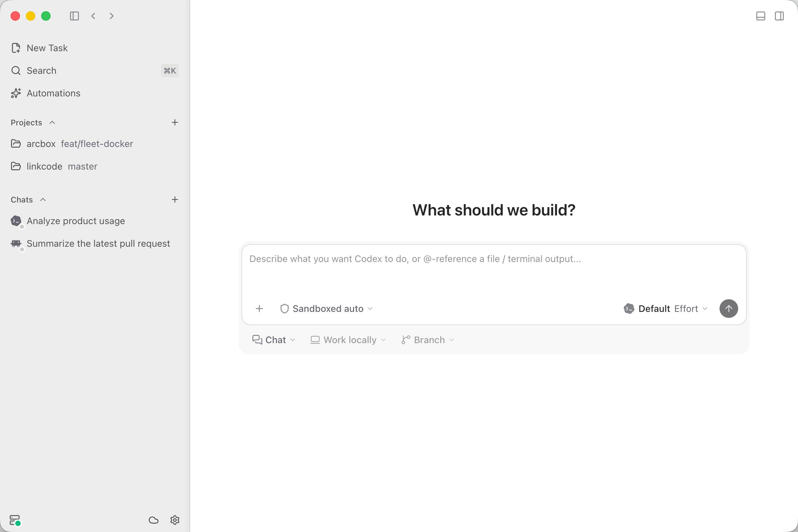Click the master branch label
798x532 pixels.
(82, 166)
